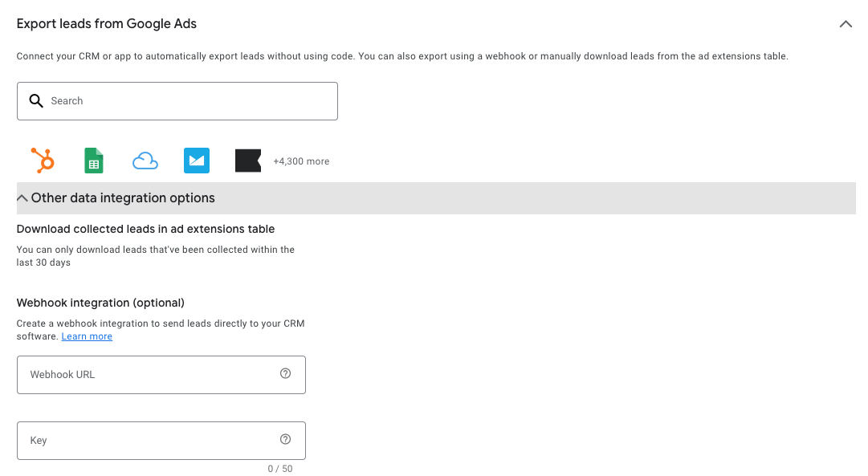Image resolution: width=868 pixels, height=476 pixels.
Task: Select the blue envelope email integration icon
Action: tap(197, 160)
